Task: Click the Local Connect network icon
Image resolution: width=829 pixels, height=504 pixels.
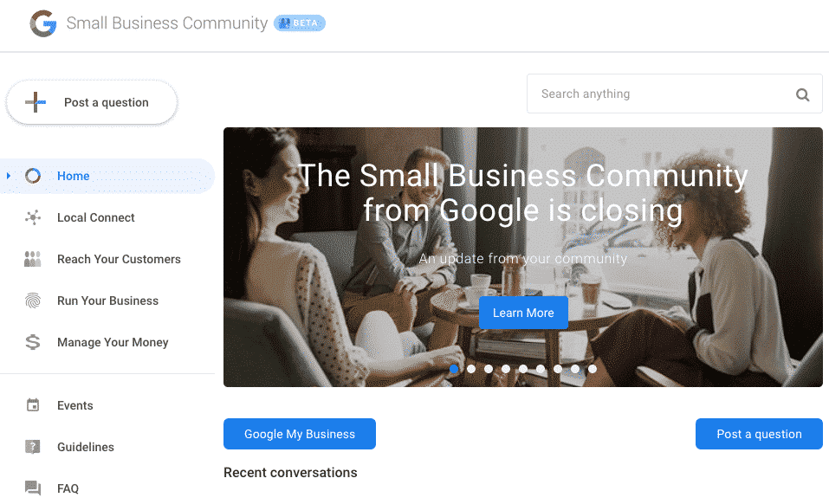Action: click(x=33, y=217)
